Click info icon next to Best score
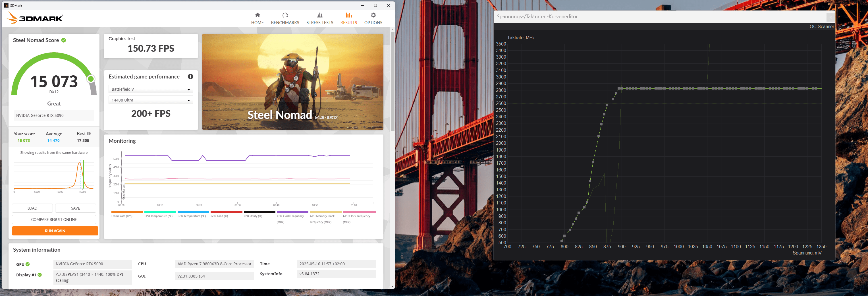The image size is (868, 296). pos(89,134)
